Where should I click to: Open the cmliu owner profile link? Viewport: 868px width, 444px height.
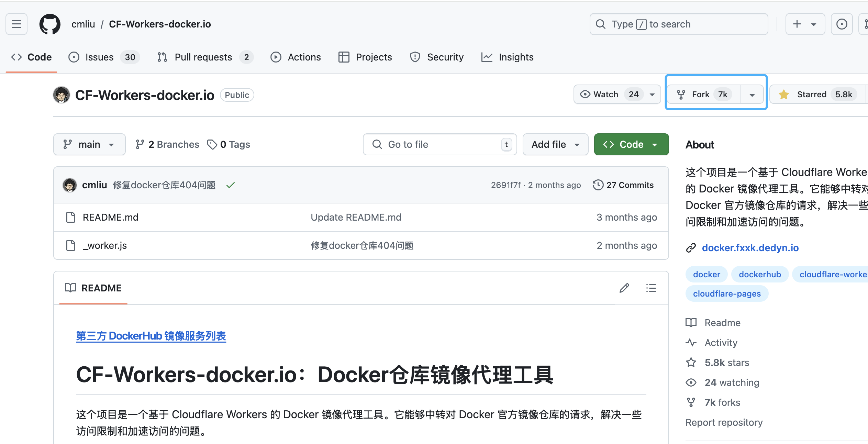pyautogui.click(x=83, y=24)
